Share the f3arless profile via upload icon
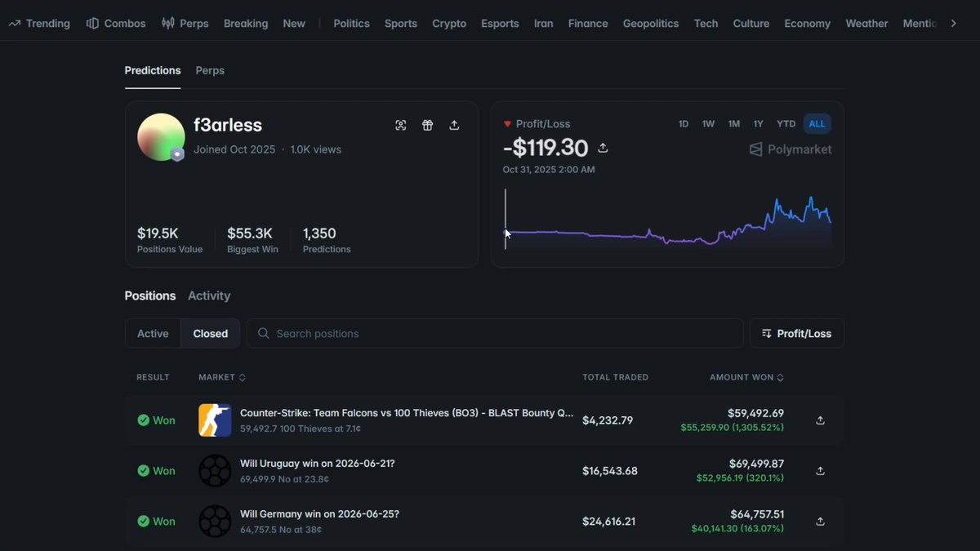 tap(454, 125)
